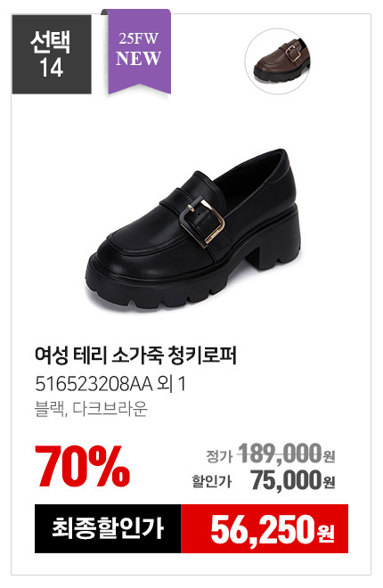383x588 pixels.
Task: Click color options text 블랙, 다크브라운
Action: click(91, 409)
